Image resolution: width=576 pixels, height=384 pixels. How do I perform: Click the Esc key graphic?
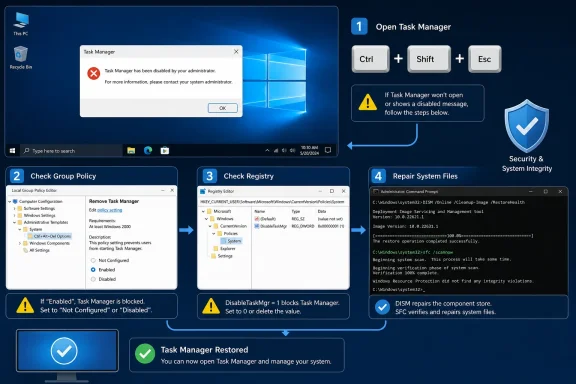[485, 59]
